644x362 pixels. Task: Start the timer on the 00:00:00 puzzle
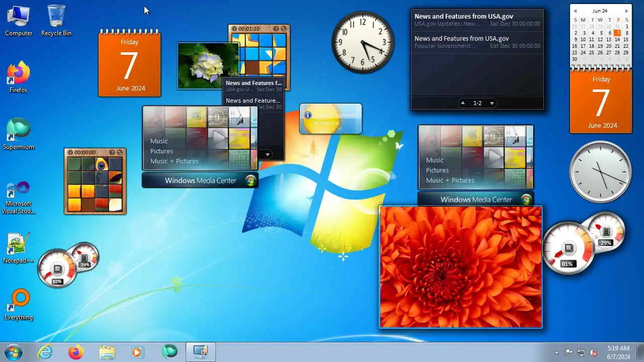[x=70, y=152]
